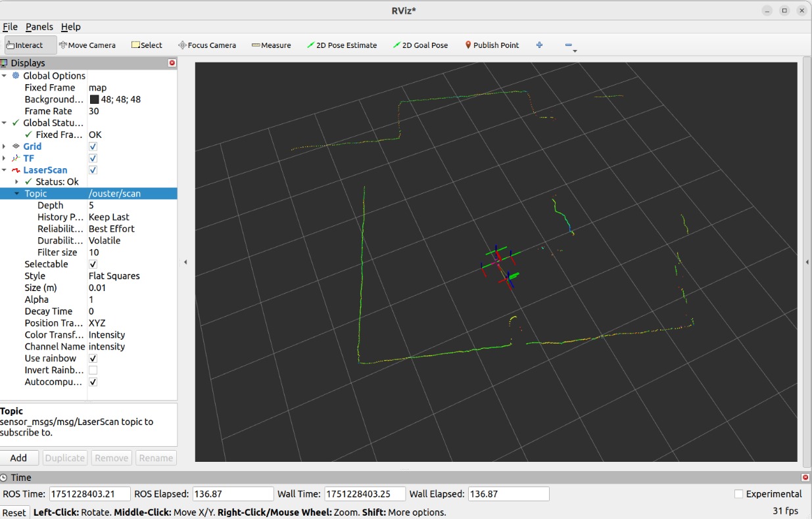
Task: Collapse the Global Status tree node
Action: tap(5, 123)
